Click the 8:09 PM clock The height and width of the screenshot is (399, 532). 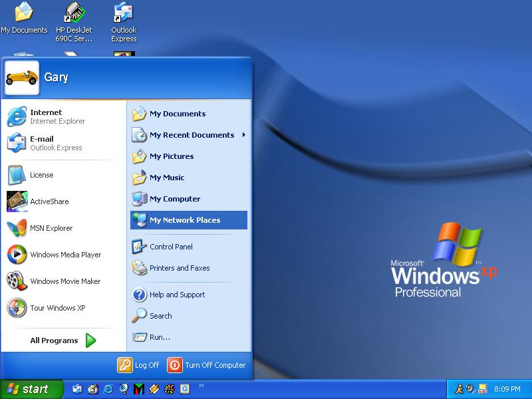click(507, 389)
